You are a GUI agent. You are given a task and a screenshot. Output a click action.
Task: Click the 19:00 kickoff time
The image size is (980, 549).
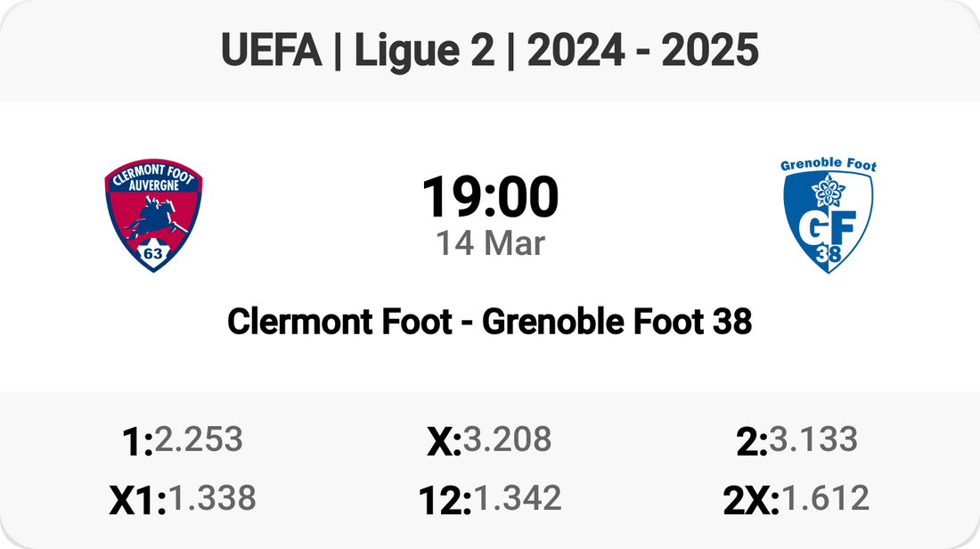pyautogui.click(x=490, y=198)
